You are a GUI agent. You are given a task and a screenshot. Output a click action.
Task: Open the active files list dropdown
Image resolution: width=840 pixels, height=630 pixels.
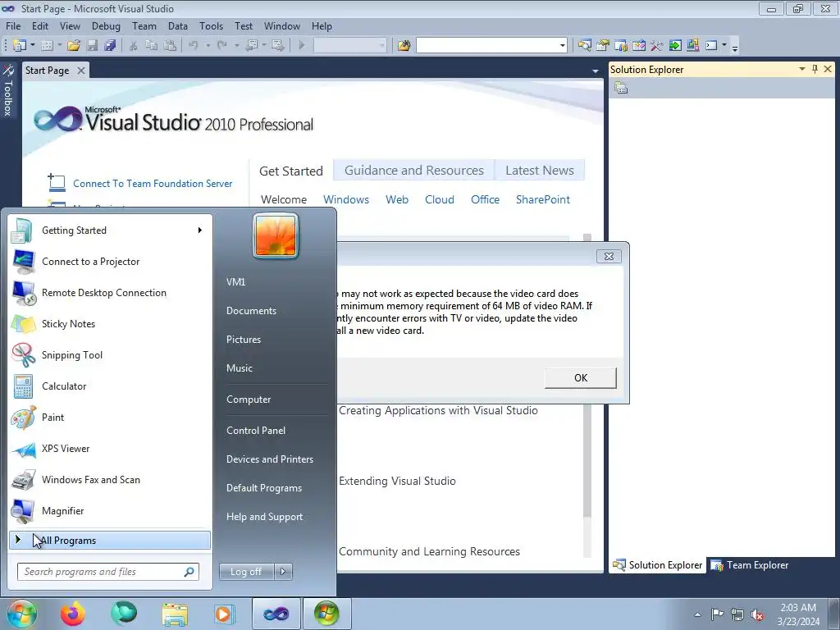click(x=596, y=71)
